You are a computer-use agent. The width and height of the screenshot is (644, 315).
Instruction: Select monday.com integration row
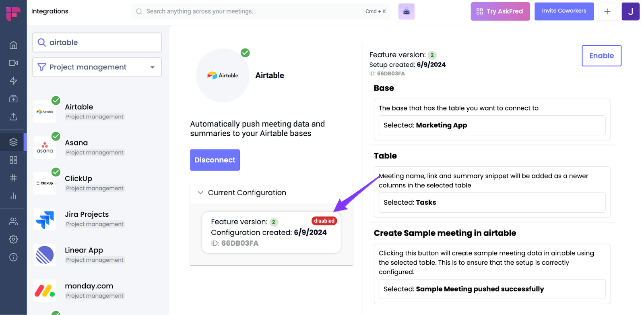click(x=97, y=290)
